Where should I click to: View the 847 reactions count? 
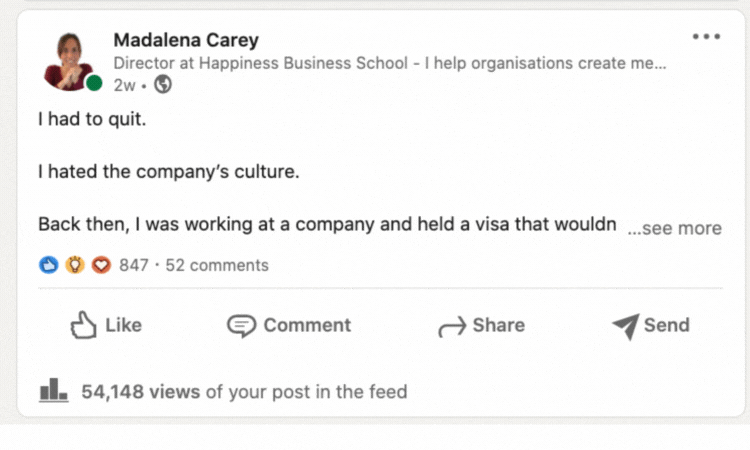[x=133, y=265]
